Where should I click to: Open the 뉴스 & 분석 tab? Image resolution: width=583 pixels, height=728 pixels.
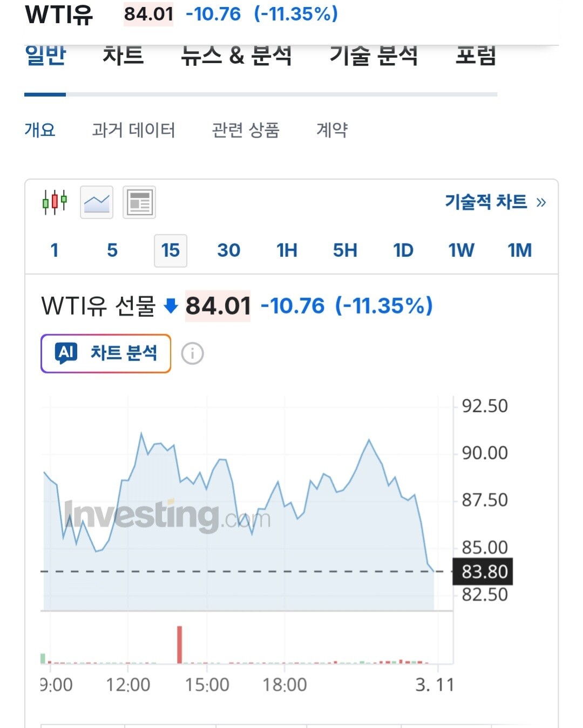[x=236, y=56]
